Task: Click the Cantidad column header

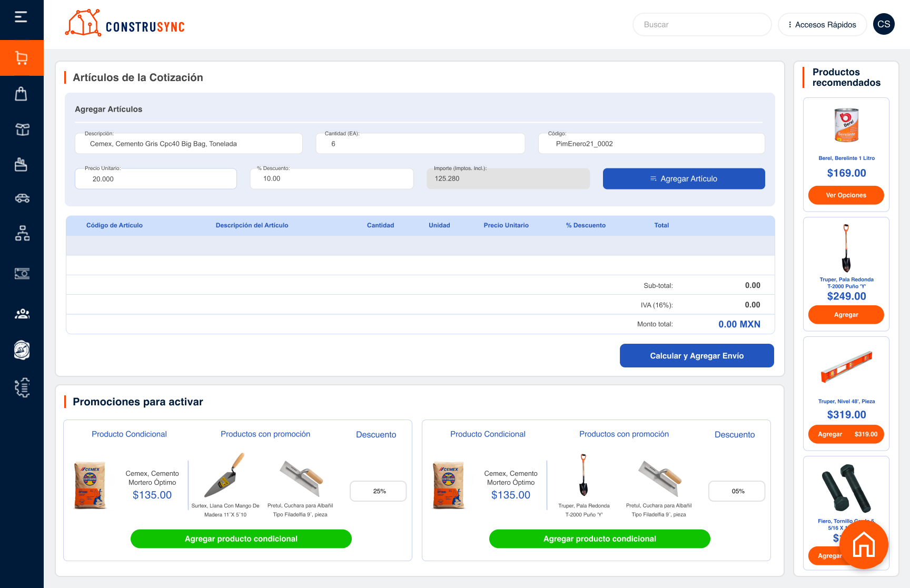Action: 380,225
